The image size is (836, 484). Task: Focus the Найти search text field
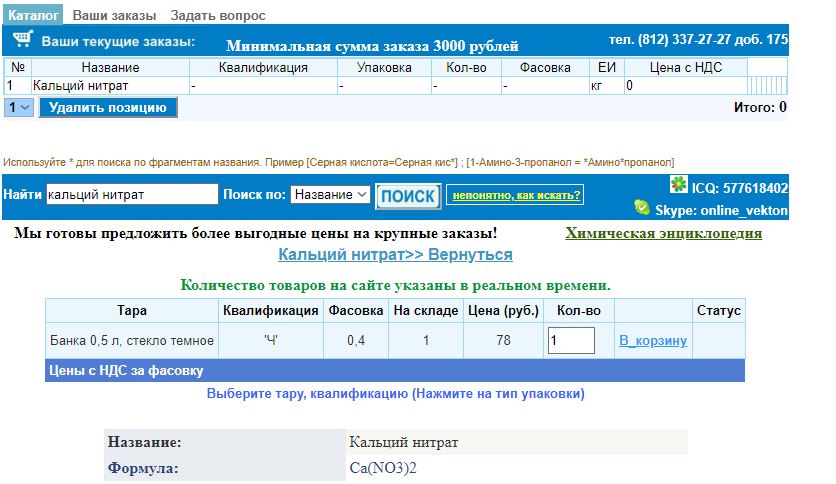pos(132,195)
